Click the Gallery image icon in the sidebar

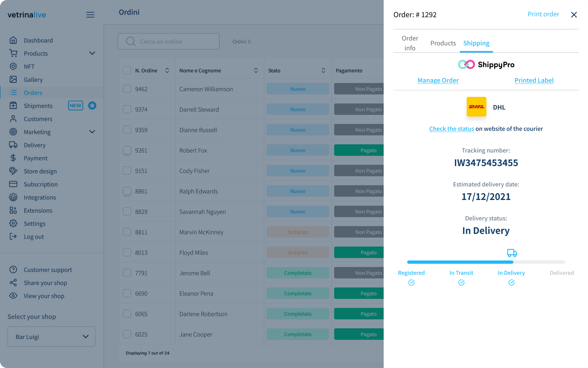coord(13,80)
